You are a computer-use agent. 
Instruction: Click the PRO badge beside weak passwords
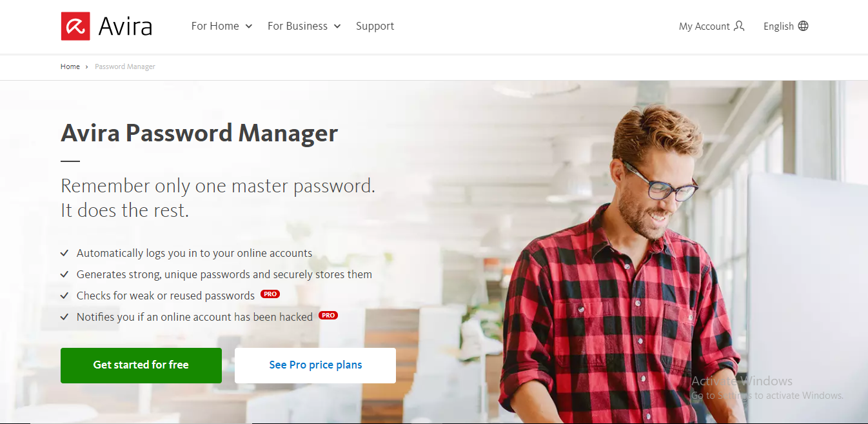(270, 294)
